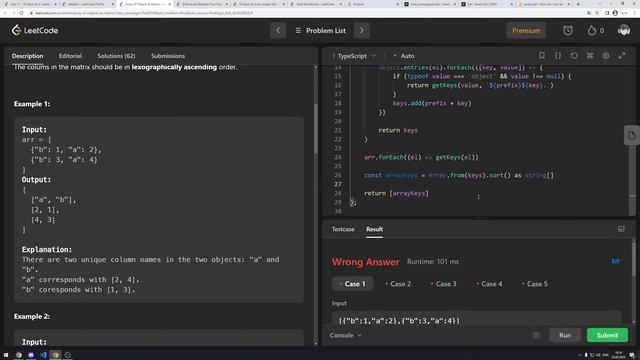Select Case 4 result

click(x=489, y=284)
